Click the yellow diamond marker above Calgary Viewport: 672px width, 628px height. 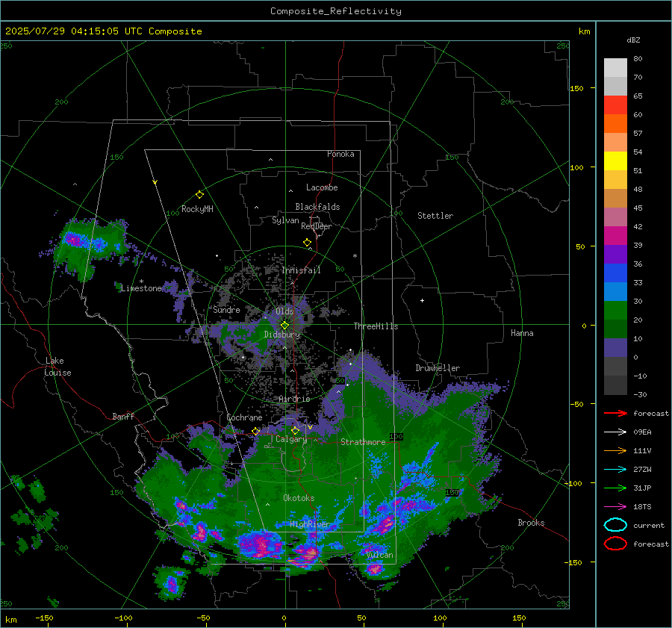tap(295, 430)
